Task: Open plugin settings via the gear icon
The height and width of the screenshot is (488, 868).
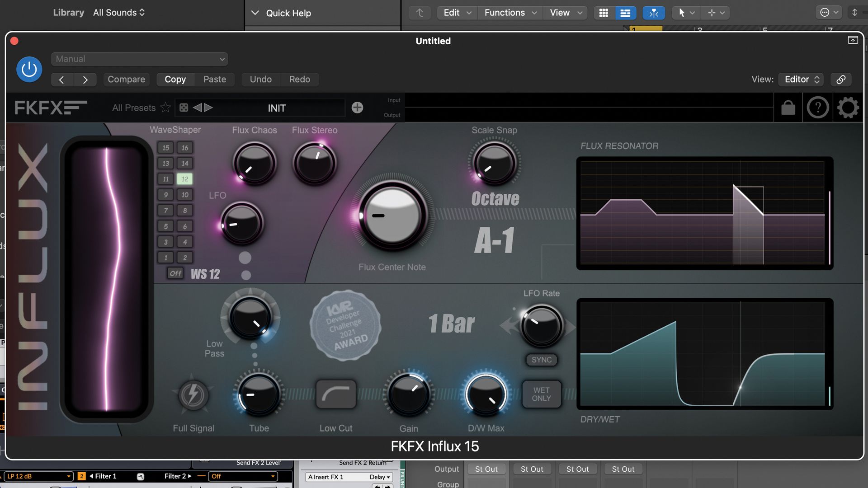Action: coord(848,108)
